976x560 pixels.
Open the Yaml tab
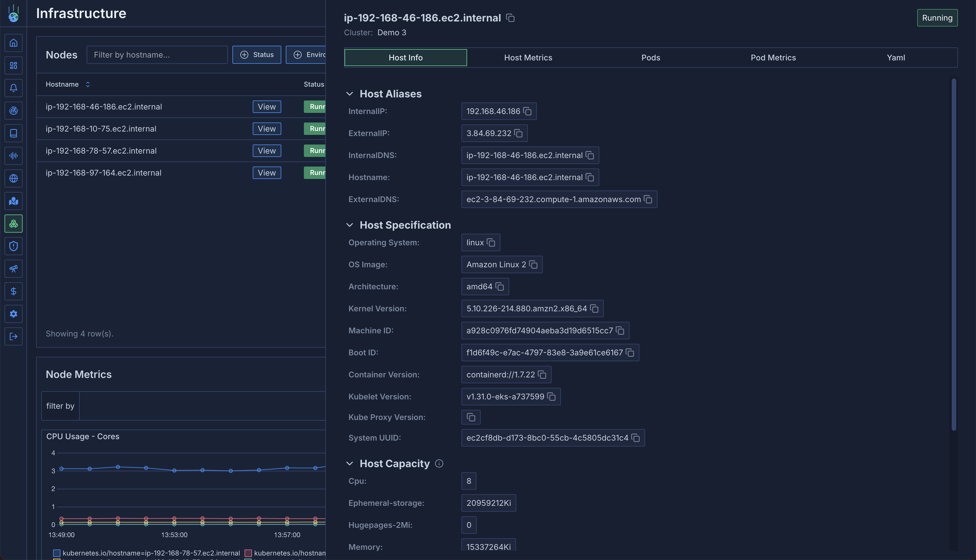(896, 58)
